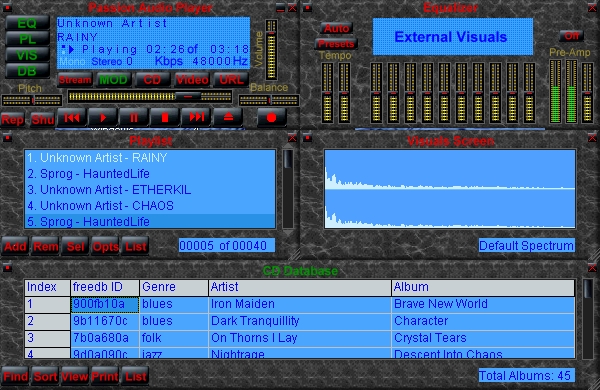Click the song position seek slider
This screenshot has width=600, height=390.
150,96
